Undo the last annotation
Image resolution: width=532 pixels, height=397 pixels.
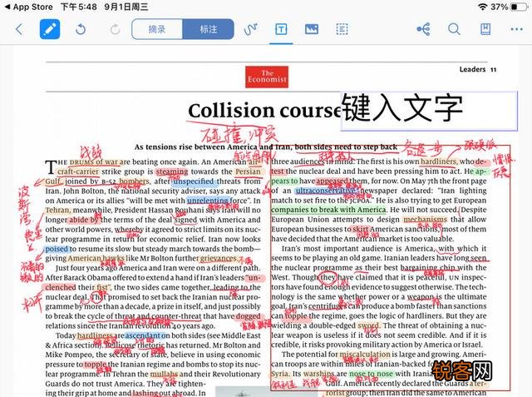tap(81, 29)
